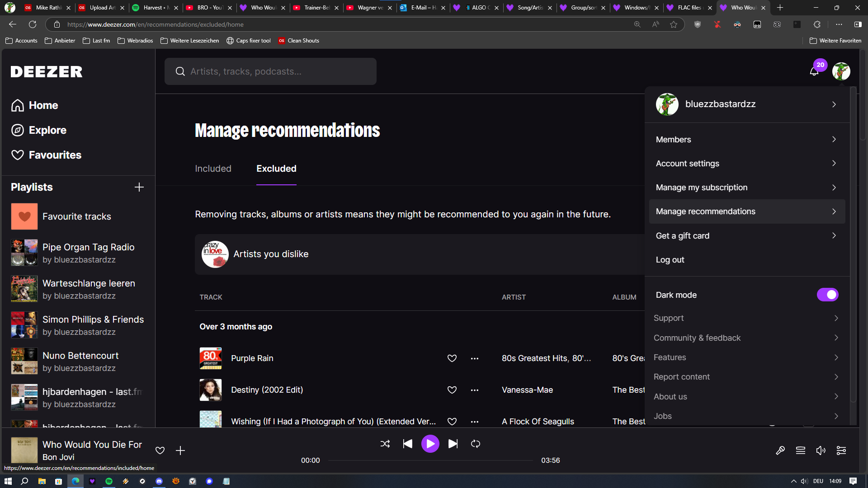Click the Deezer logo
The image size is (868, 488).
[47, 71]
